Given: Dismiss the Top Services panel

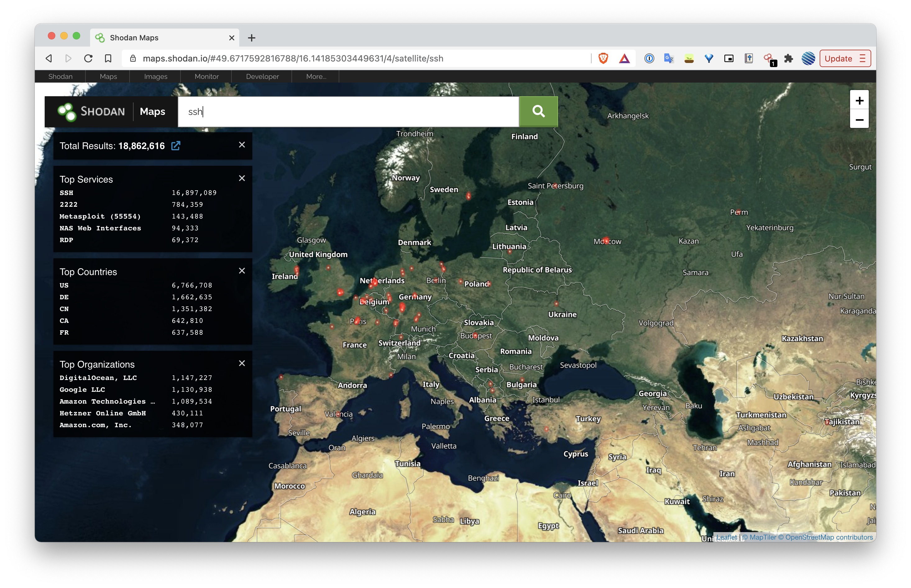Looking at the screenshot, I should pos(242,178).
